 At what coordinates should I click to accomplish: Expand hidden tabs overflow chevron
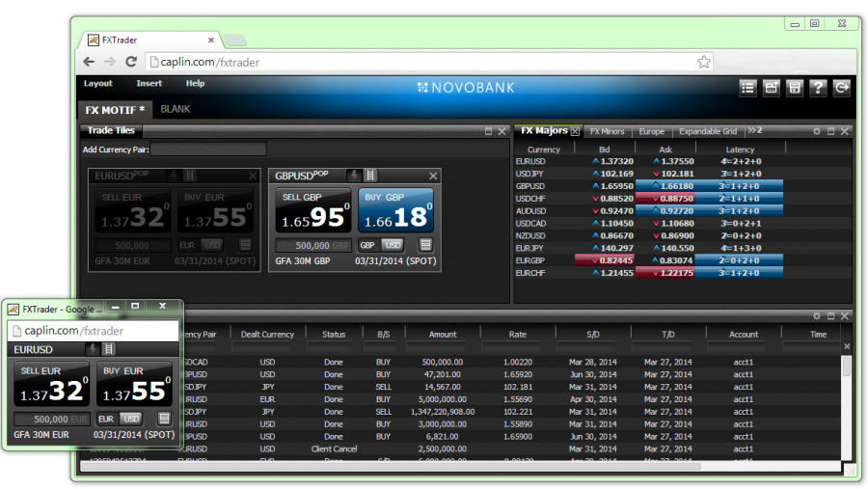click(755, 131)
